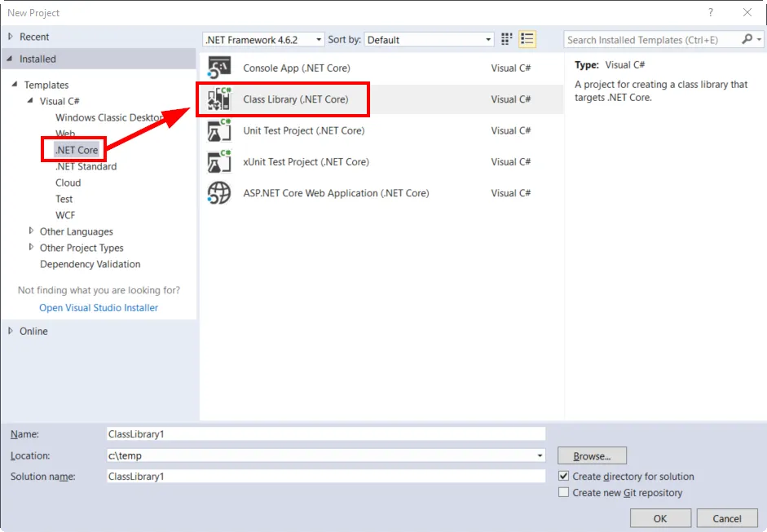Open the Location path dropdown arrow
Viewport: 767px width, 532px height.
pyautogui.click(x=540, y=455)
